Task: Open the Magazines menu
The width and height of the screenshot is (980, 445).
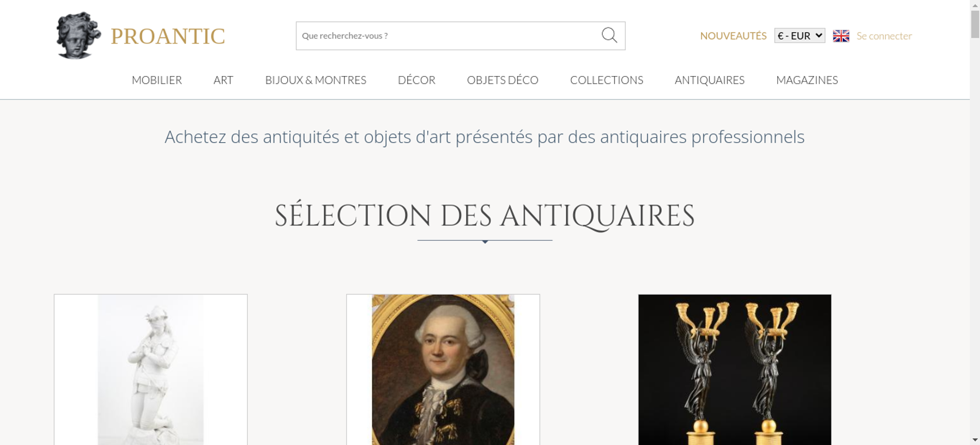Action: pyautogui.click(x=807, y=80)
